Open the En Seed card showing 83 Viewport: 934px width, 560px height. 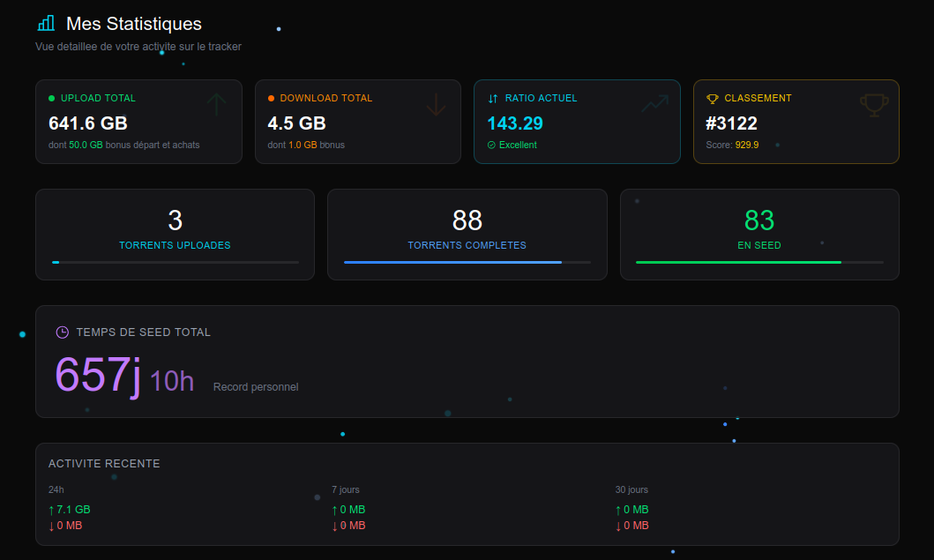(x=759, y=235)
